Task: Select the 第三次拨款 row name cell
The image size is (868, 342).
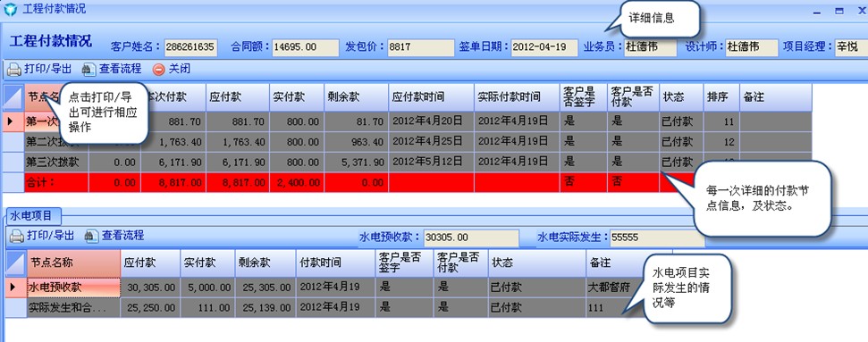Action: [56, 163]
